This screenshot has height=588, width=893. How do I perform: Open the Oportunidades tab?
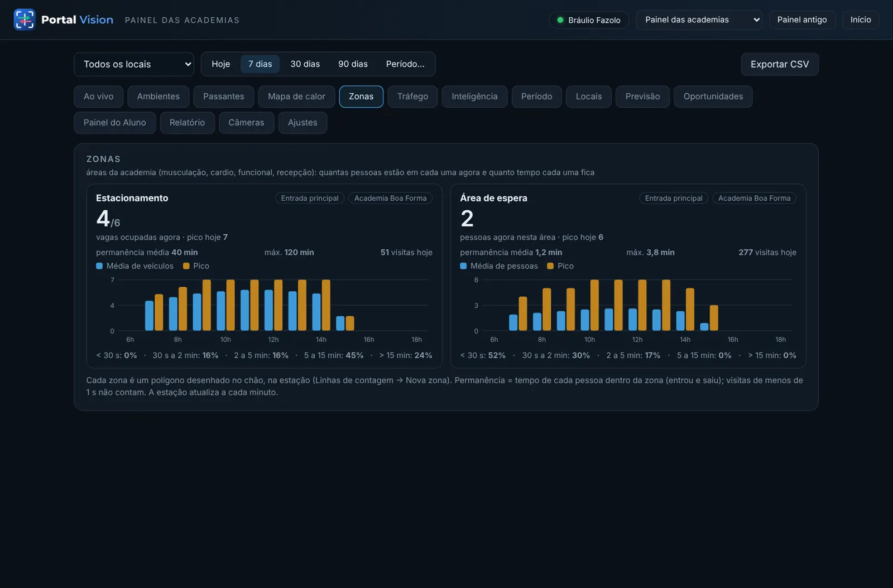(x=713, y=97)
